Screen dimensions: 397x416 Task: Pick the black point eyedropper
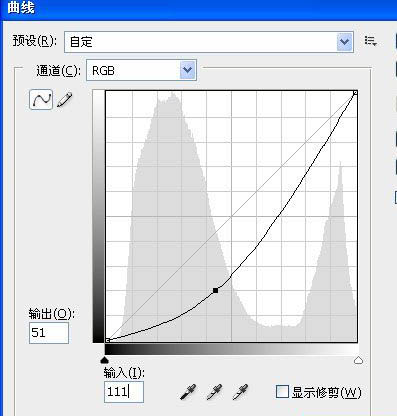pos(188,392)
